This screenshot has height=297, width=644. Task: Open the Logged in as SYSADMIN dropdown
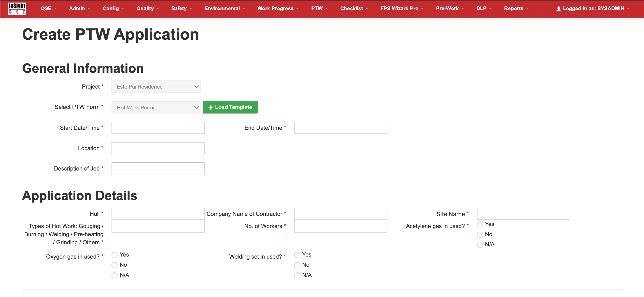[593, 8]
